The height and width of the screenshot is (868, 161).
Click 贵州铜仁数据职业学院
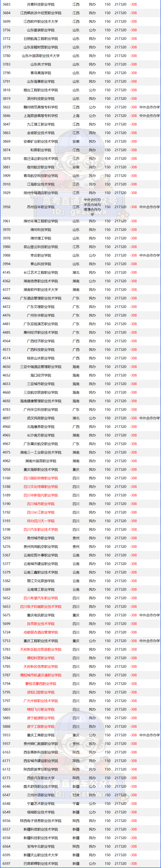click(x=41, y=744)
